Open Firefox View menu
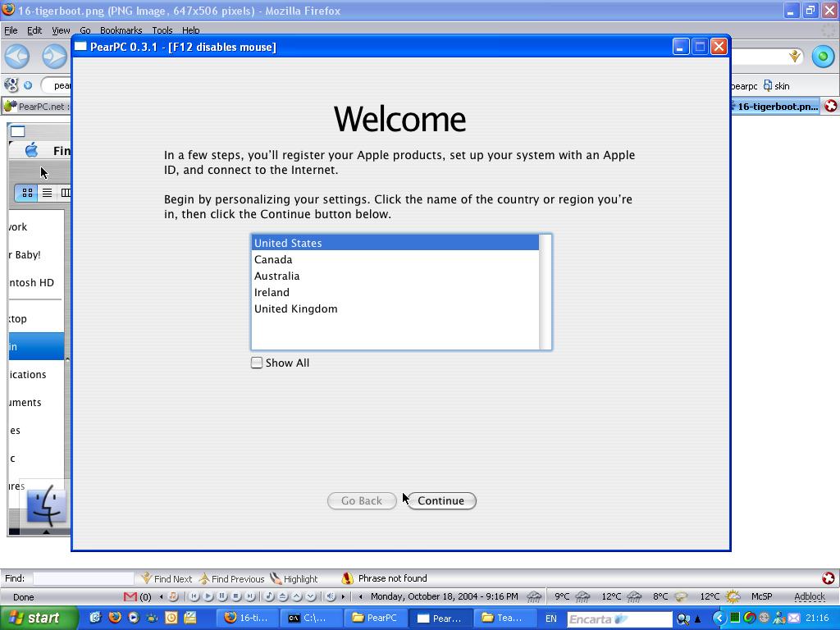 (61, 30)
